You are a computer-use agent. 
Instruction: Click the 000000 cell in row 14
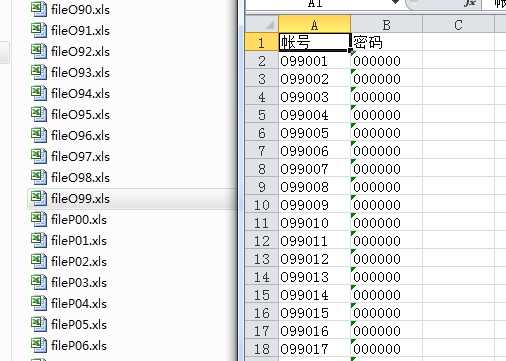coord(387,277)
